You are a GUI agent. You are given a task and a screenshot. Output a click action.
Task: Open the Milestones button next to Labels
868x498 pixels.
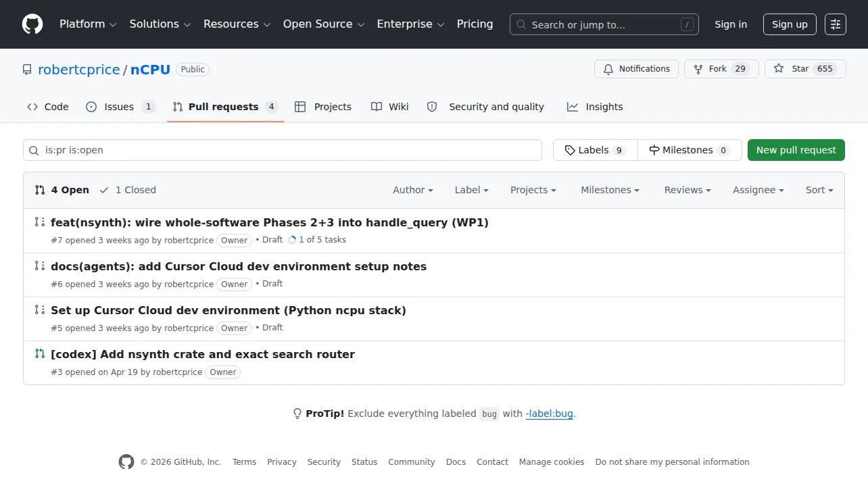point(690,150)
